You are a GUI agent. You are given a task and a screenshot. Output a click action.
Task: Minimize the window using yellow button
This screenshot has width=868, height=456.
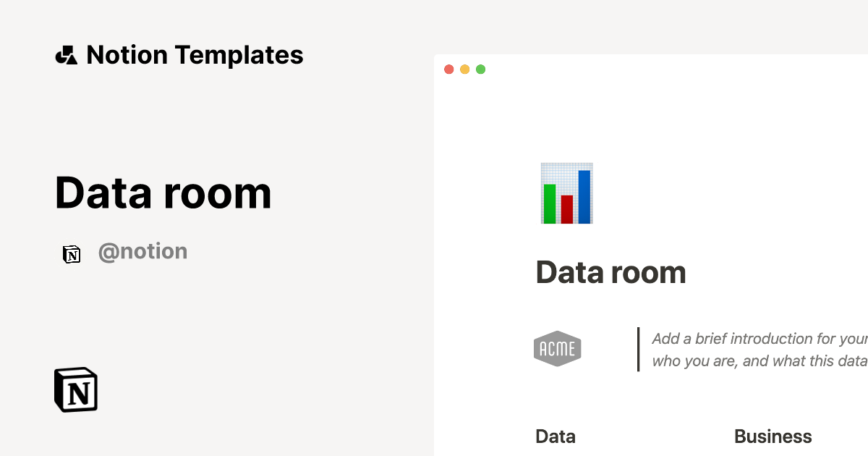point(464,69)
